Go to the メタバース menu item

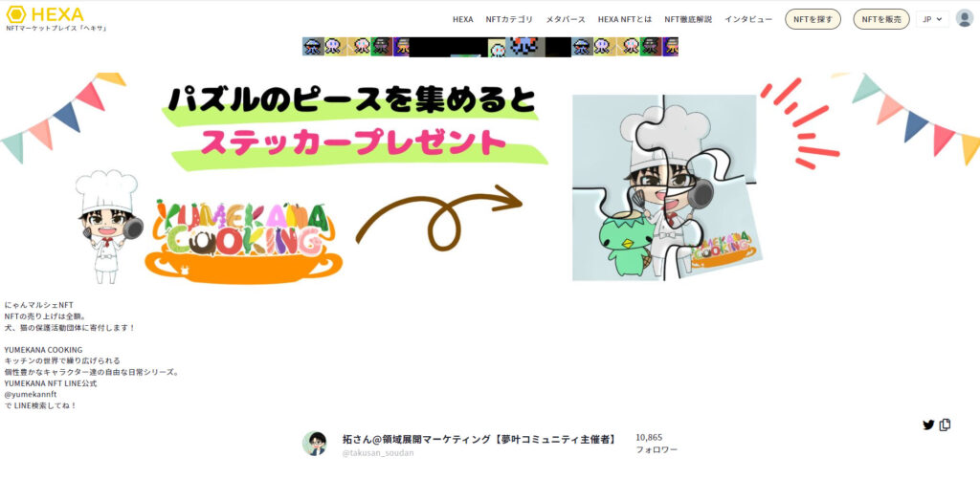565,19
